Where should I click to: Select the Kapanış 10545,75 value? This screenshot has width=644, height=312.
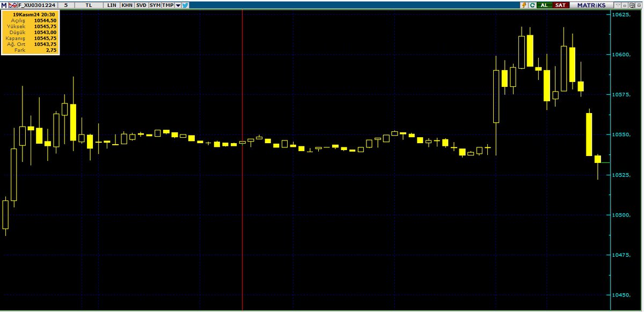point(45,39)
